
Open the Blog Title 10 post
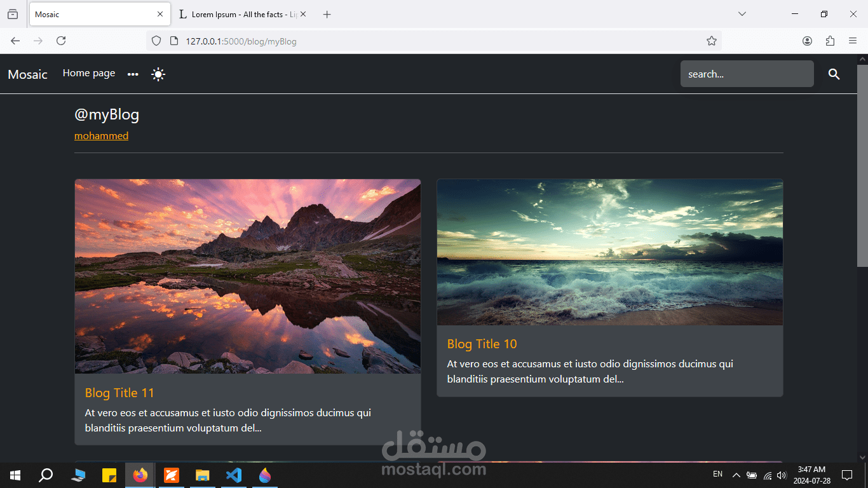click(482, 343)
